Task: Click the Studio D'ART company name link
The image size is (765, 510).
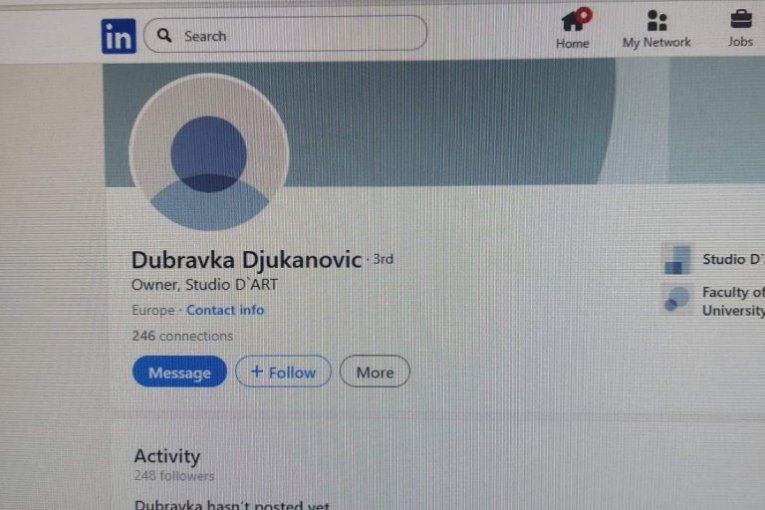Action: pos(733,259)
